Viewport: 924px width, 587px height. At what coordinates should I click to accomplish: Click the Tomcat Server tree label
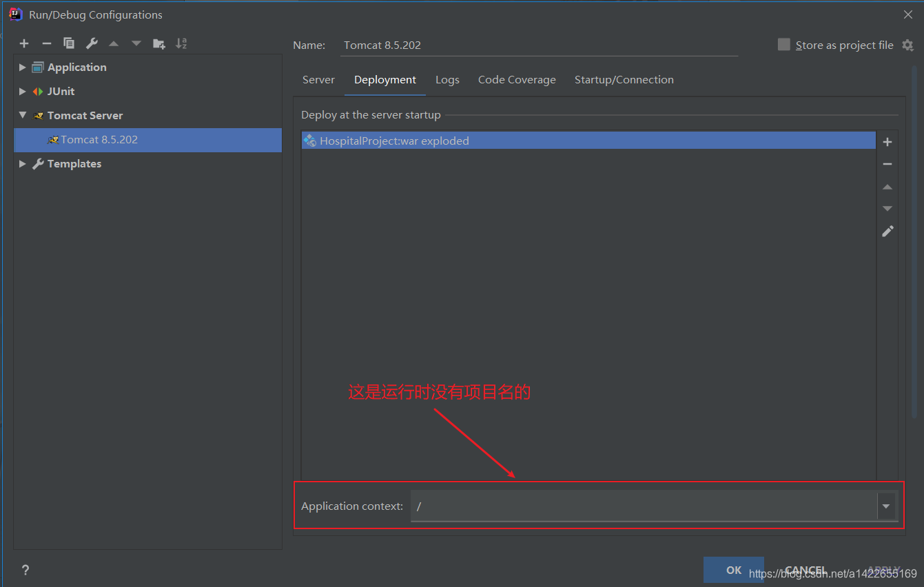(x=85, y=116)
